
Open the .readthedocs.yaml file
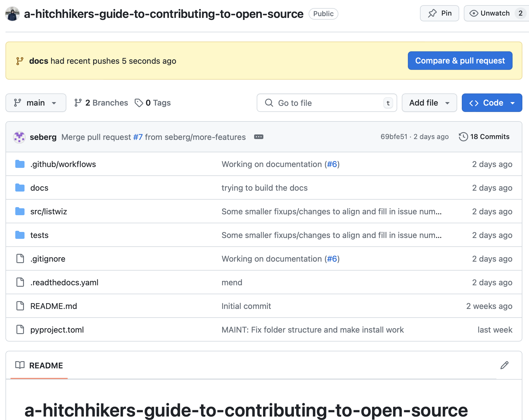[x=64, y=282]
